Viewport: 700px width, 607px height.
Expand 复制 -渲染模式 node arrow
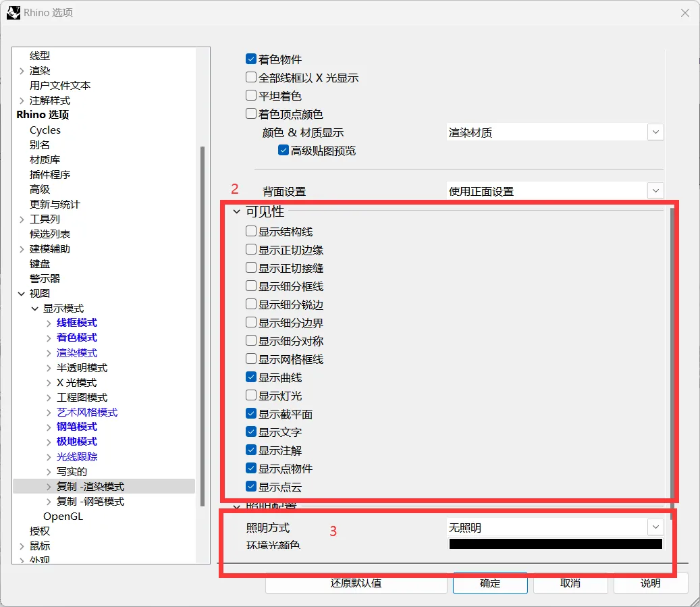tap(49, 486)
